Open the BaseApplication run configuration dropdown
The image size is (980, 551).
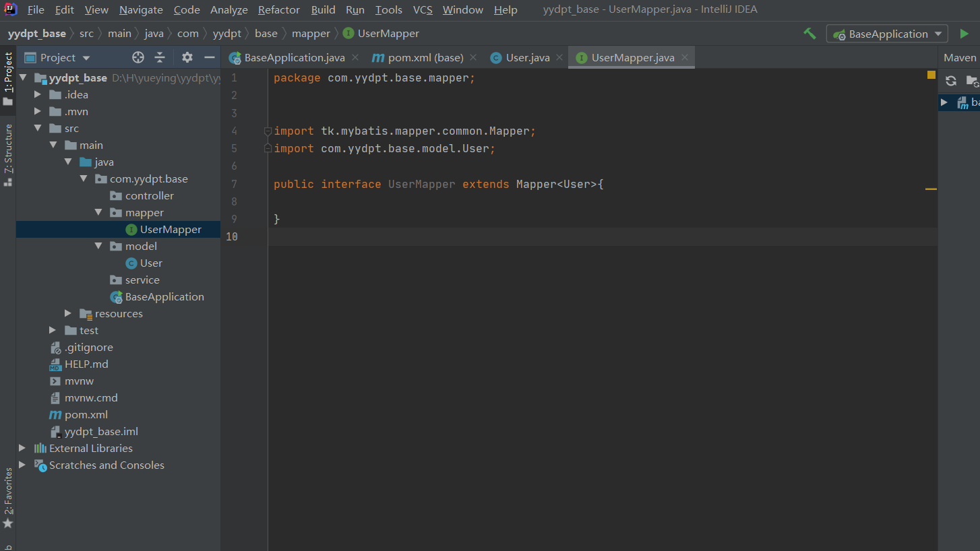click(887, 34)
